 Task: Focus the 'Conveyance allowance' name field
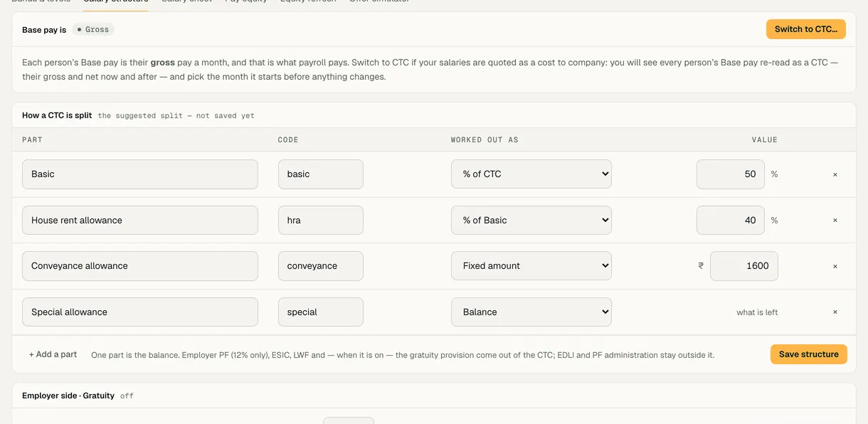[x=140, y=266]
